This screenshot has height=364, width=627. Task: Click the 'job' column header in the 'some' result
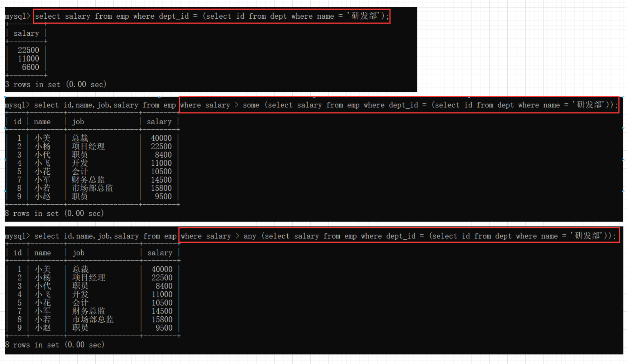(78, 122)
